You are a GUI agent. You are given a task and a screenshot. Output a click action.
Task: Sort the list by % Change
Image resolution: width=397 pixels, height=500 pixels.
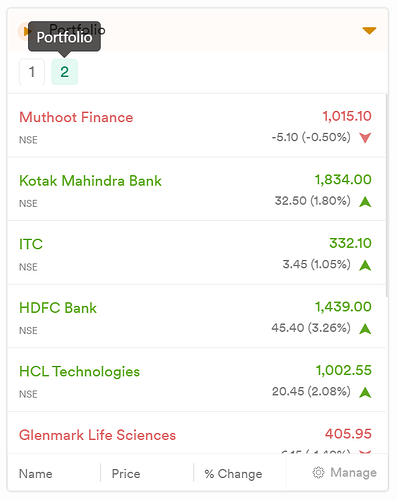233,474
